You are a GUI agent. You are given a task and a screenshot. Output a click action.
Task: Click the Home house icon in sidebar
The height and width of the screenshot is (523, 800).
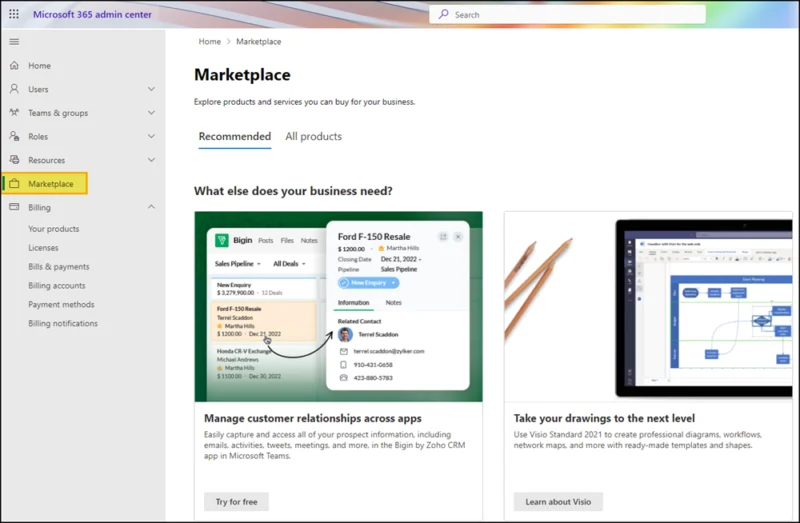(x=14, y=65)
